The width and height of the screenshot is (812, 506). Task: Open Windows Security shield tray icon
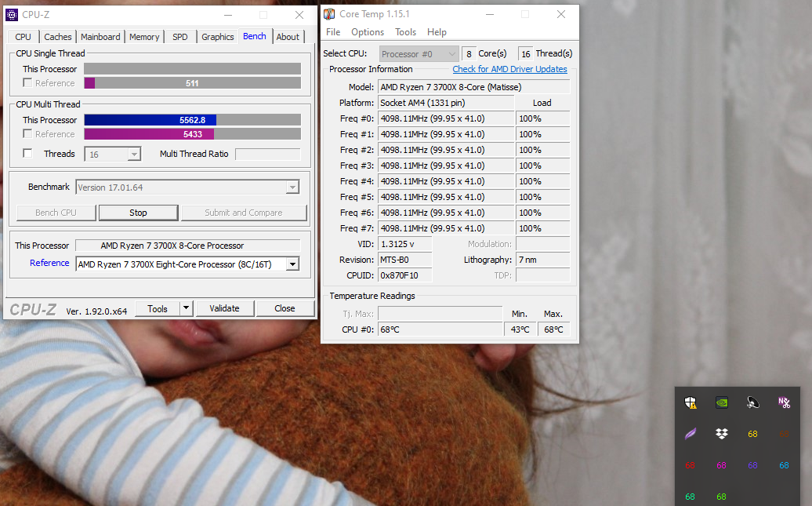click(691, 402)
